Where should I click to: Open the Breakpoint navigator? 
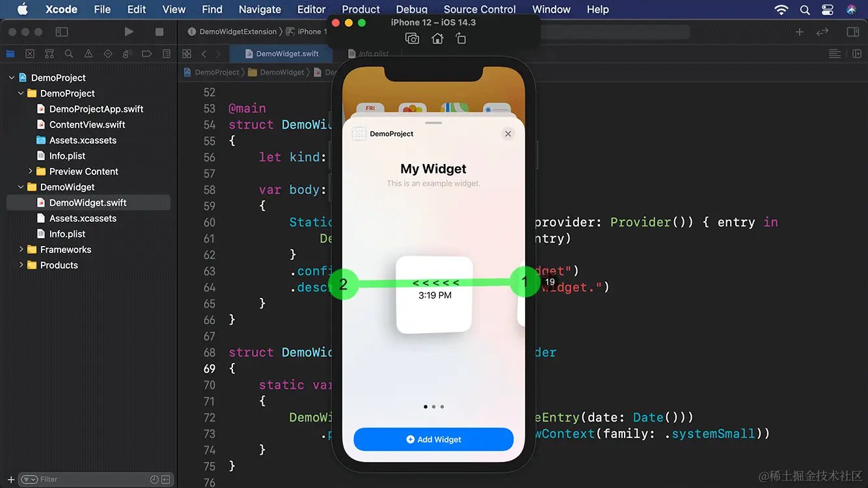(147, 54)
